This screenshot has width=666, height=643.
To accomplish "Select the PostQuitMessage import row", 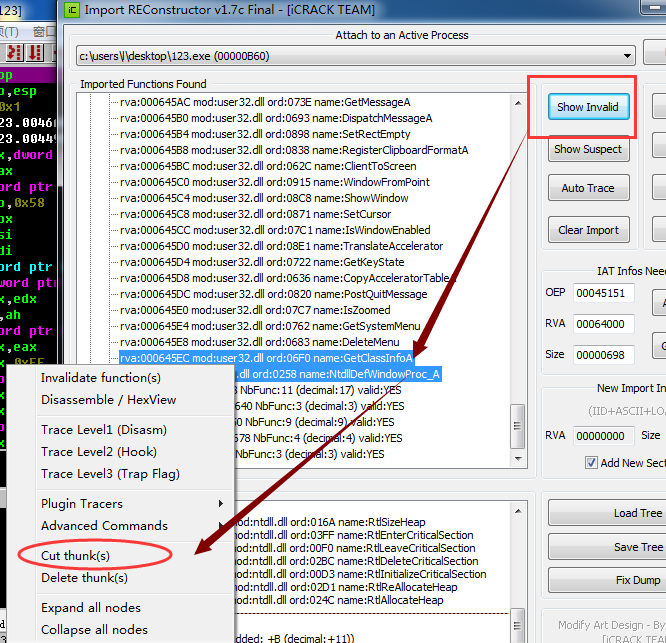I will click(x=274, y=294).
